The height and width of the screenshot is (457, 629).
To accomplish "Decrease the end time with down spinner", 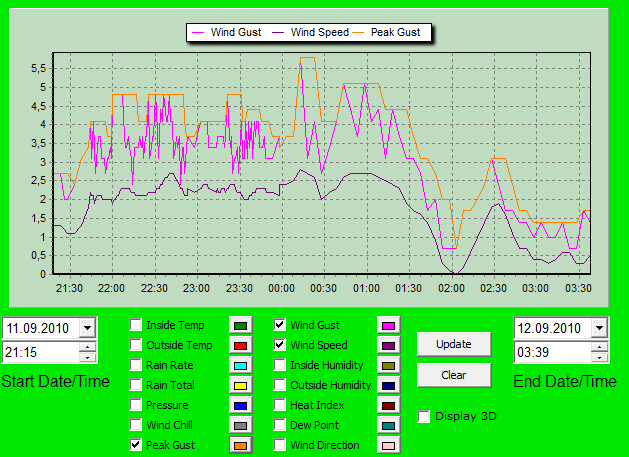I will 598,357.
